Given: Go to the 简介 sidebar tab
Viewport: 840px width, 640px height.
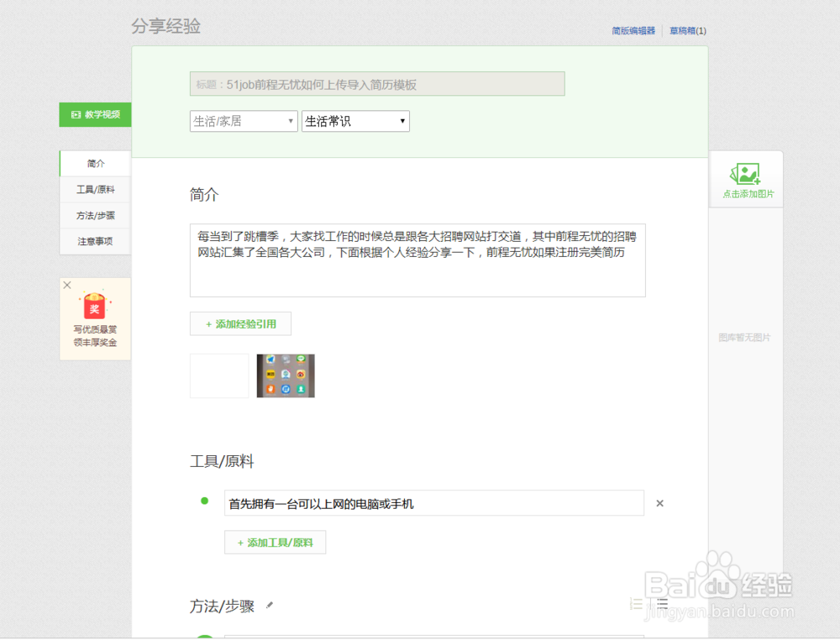Looking at the screenshot, I should coord(96,163).
